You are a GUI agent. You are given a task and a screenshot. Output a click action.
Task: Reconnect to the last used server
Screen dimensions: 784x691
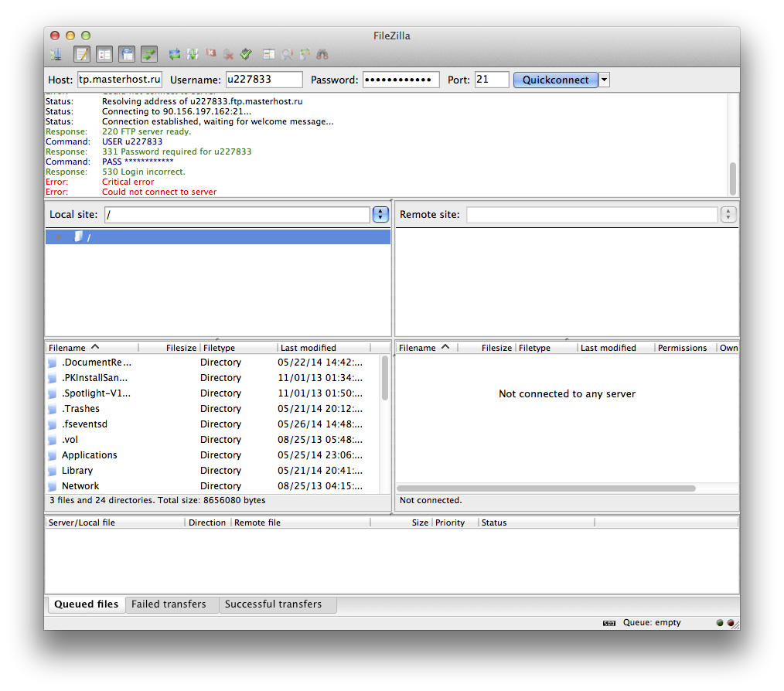[x=246, y=53]
